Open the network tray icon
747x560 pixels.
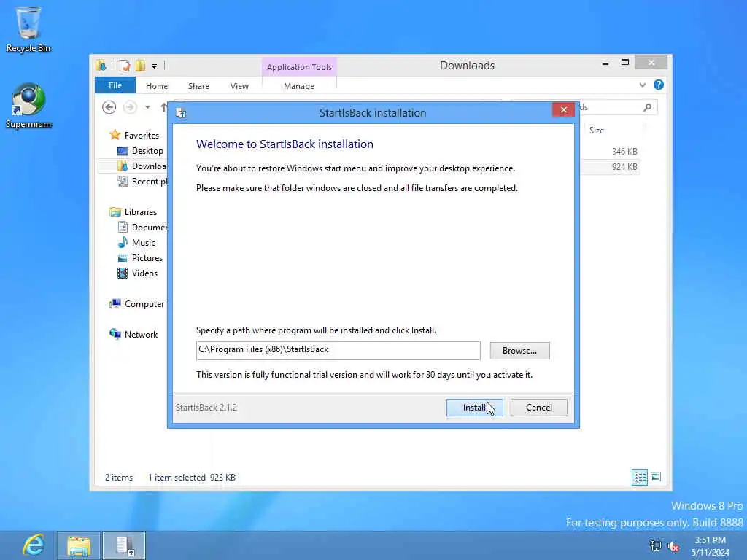coord(656,545)
